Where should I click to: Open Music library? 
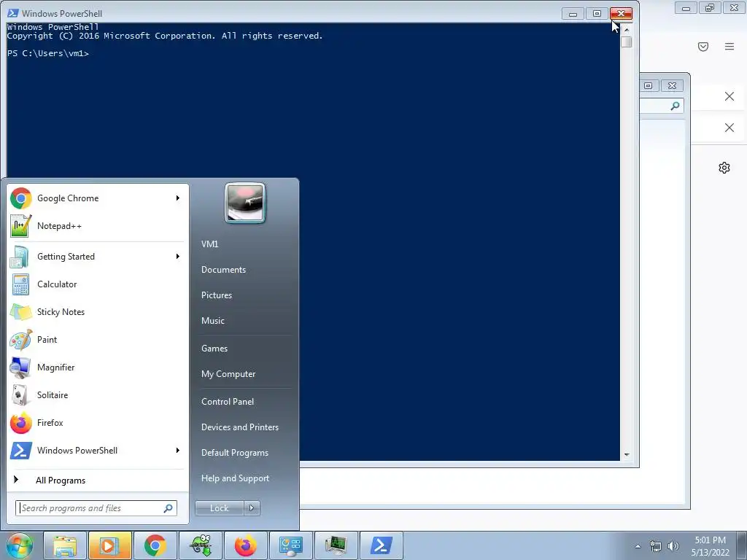pos(213,321)
